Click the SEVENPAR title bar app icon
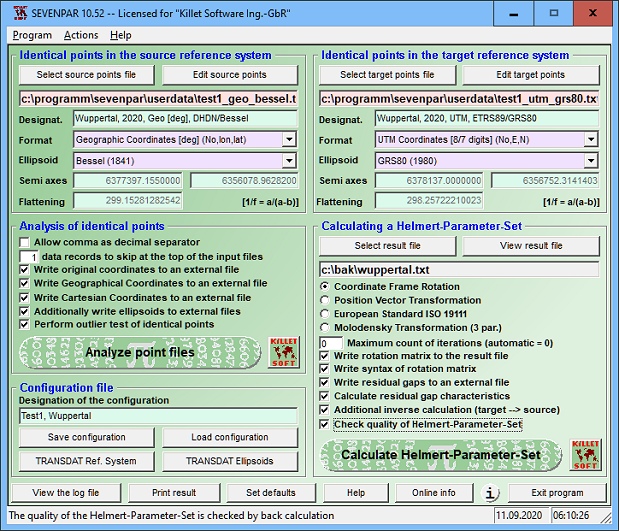The height and width of the screenshot is (531, 619). [x=20, y=13]
